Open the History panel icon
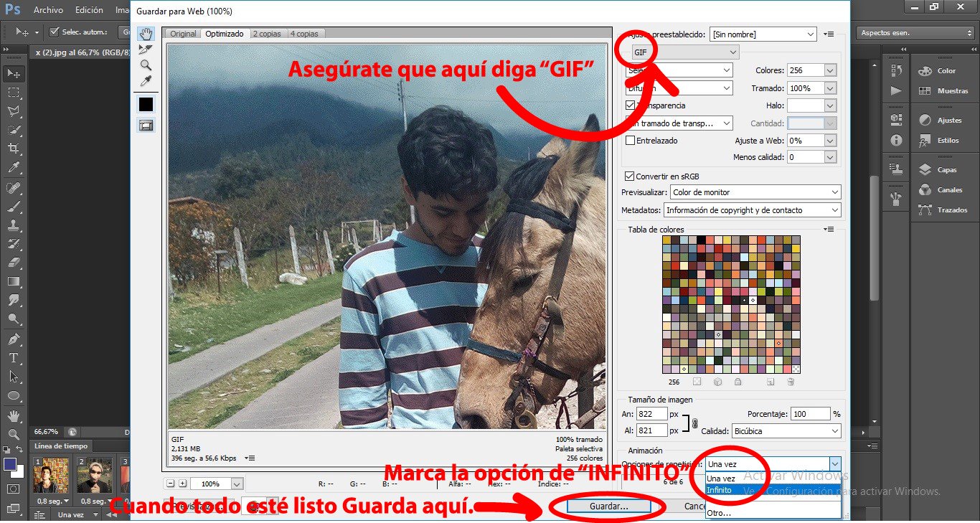The image size is (980, 523). tap(895, 70)
